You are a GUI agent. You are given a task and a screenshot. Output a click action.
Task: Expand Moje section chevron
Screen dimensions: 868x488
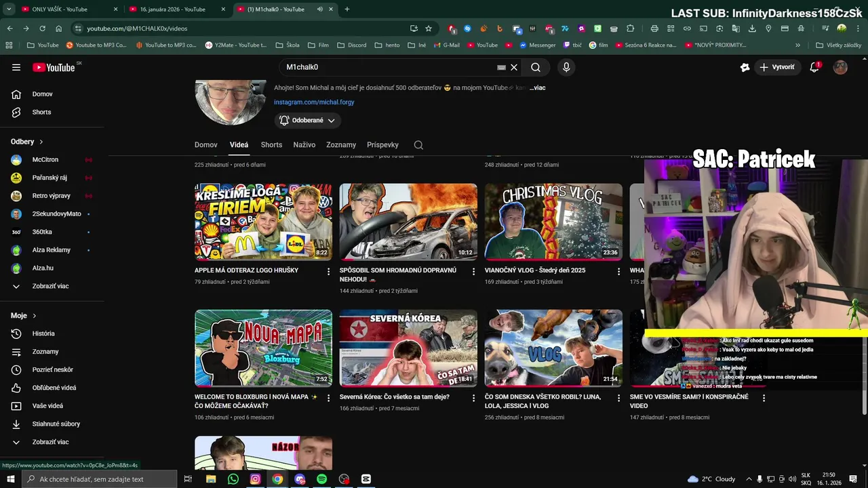tap(35, 316)
